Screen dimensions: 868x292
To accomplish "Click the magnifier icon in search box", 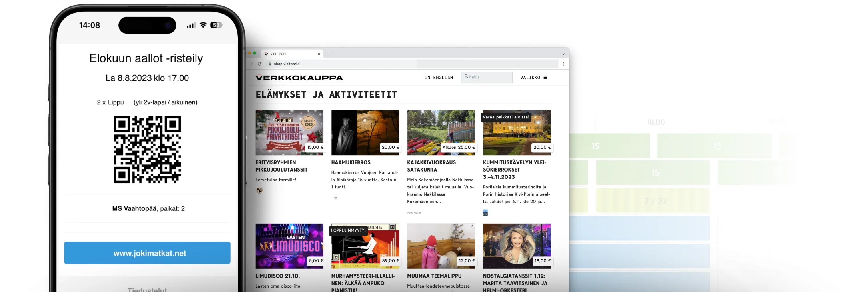I will click(x=466, y=76).
